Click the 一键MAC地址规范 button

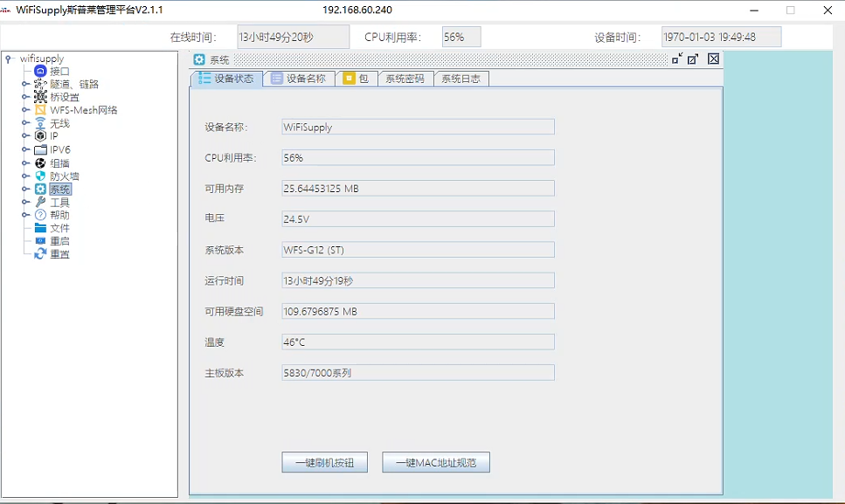point(436,463)
